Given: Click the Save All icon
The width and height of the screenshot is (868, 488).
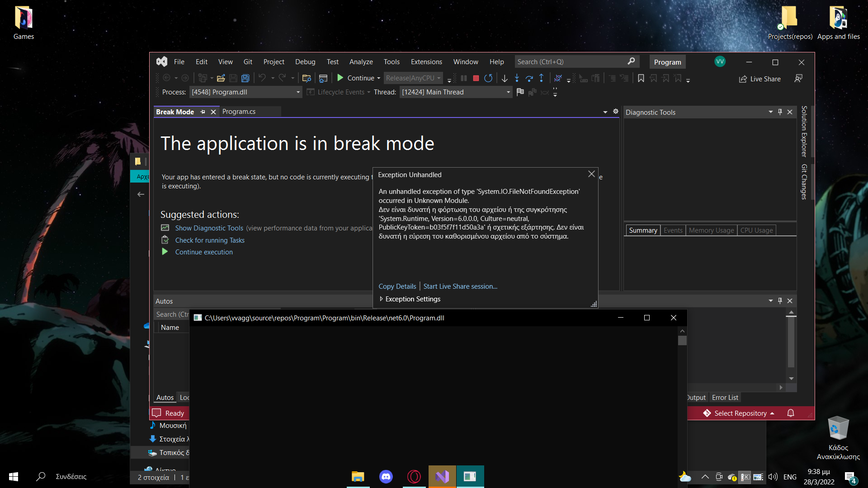Looking at the screenshot, I should (x=245, y=78).
